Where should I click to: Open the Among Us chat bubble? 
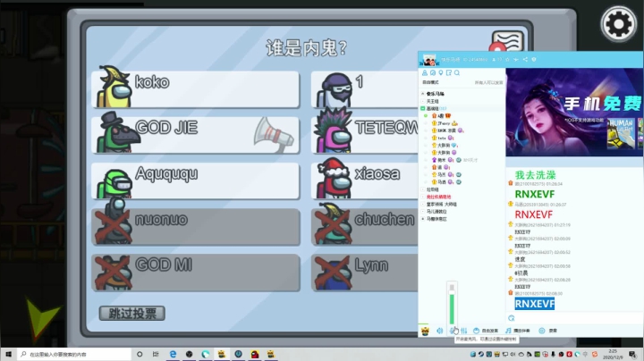coord(507,41)
